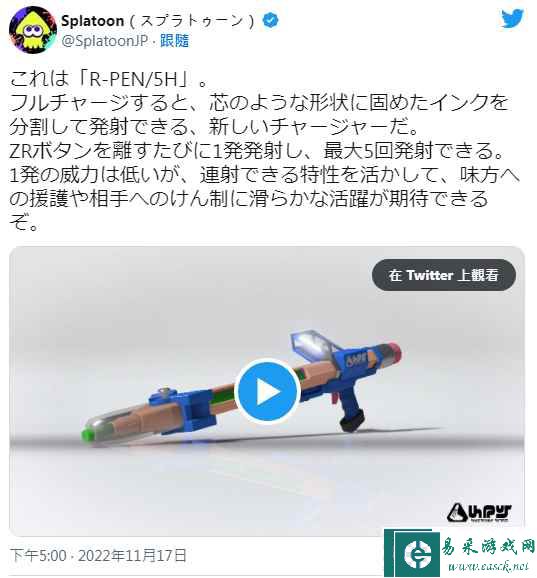
Task: Click the 在 Twitter 上観看 button
Action: pos(444,275)
